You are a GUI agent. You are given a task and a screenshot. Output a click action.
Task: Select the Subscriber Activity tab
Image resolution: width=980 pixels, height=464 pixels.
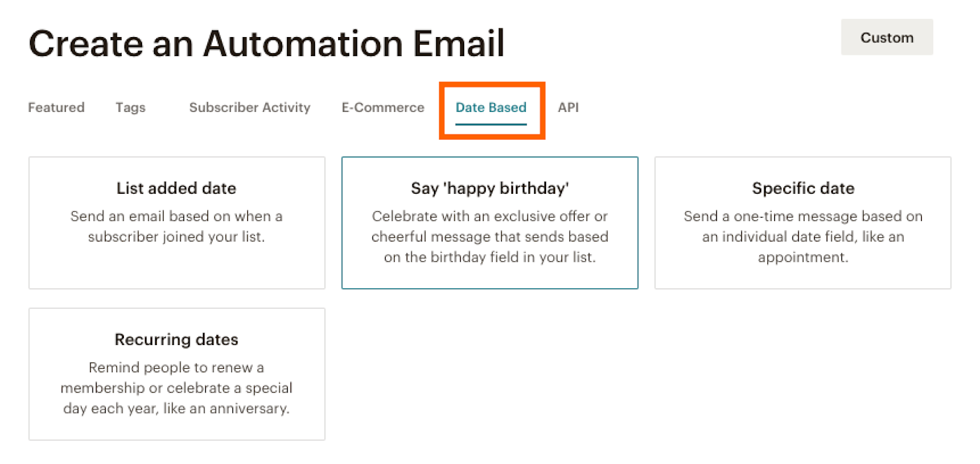pyautogui.click(x=249, y=107)
